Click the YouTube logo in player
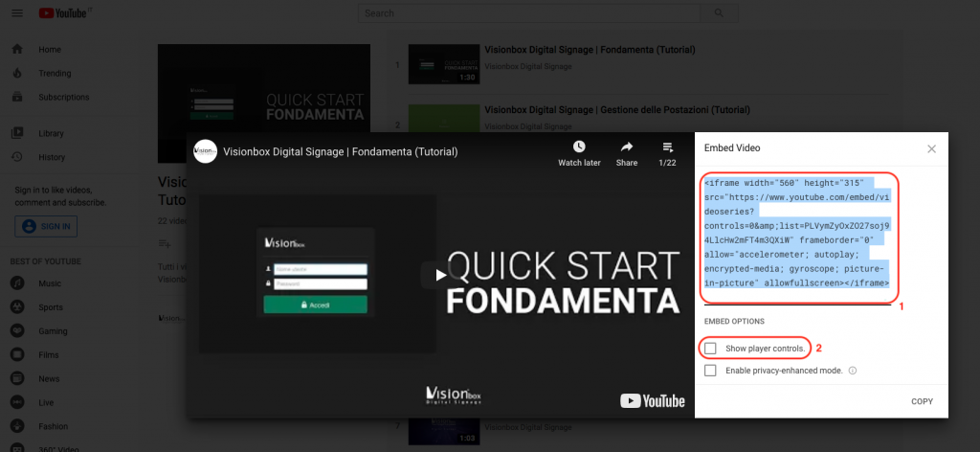980x452 pixels. [x=653, y=400]
